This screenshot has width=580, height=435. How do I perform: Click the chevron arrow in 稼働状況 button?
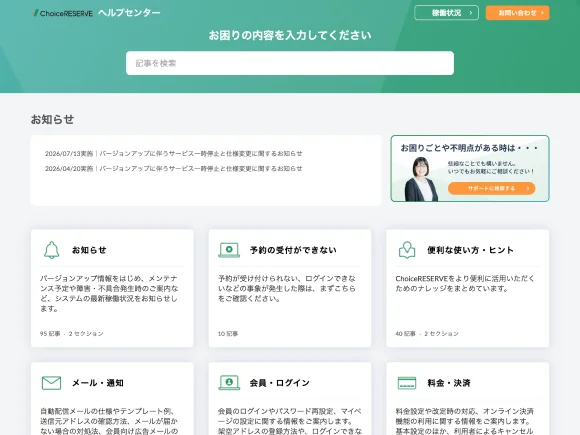click(x=471, y=13)
